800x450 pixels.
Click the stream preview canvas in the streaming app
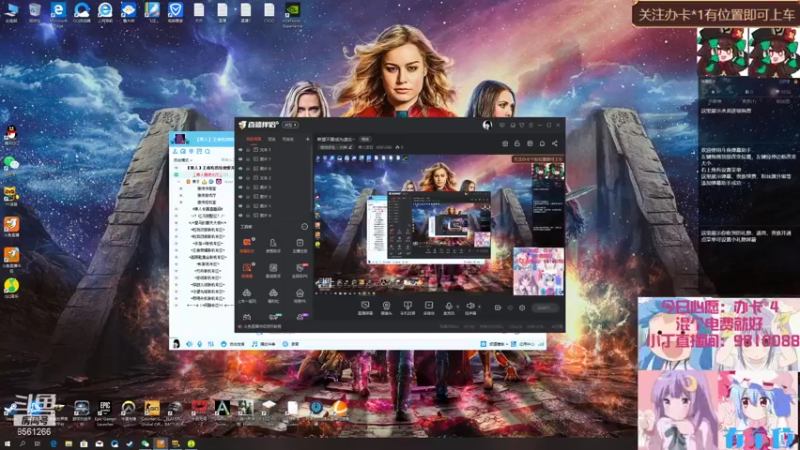(x=439, y=224)
